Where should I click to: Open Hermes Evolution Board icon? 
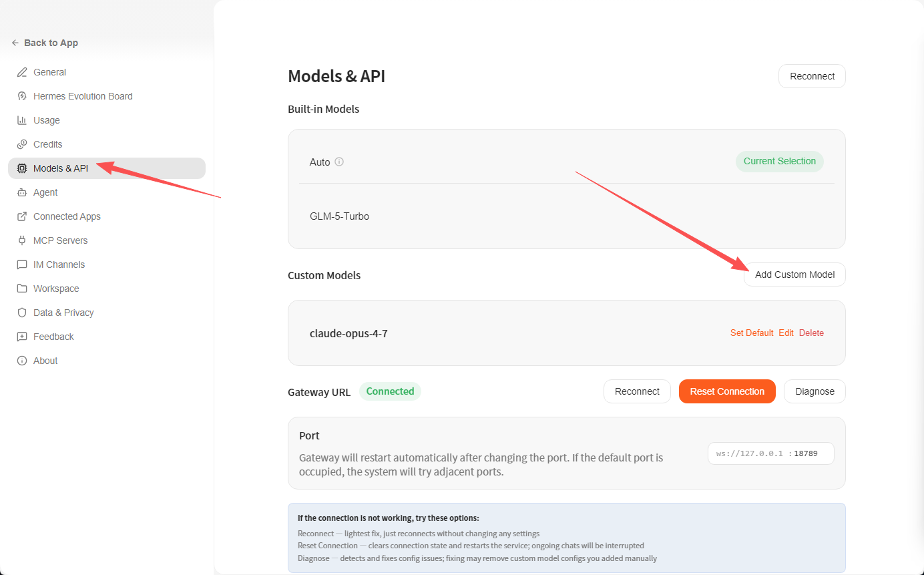click(x=22, y=96)
